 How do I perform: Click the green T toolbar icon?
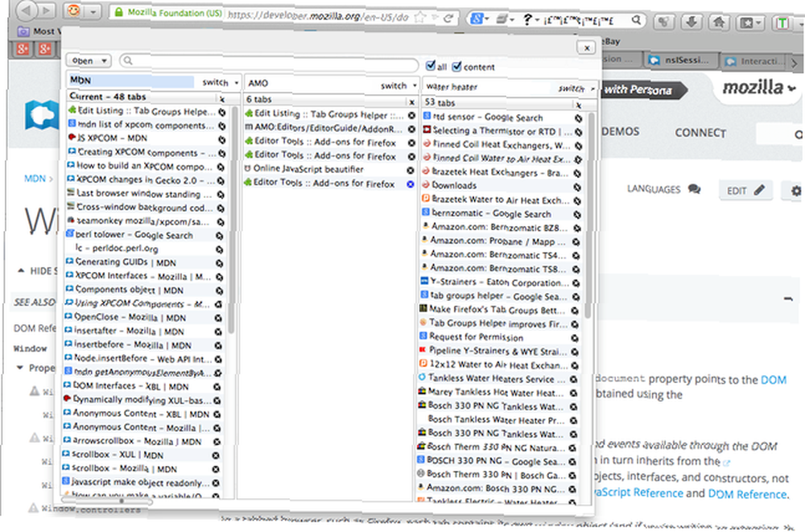pyautogui.click(x=782, y=23)
